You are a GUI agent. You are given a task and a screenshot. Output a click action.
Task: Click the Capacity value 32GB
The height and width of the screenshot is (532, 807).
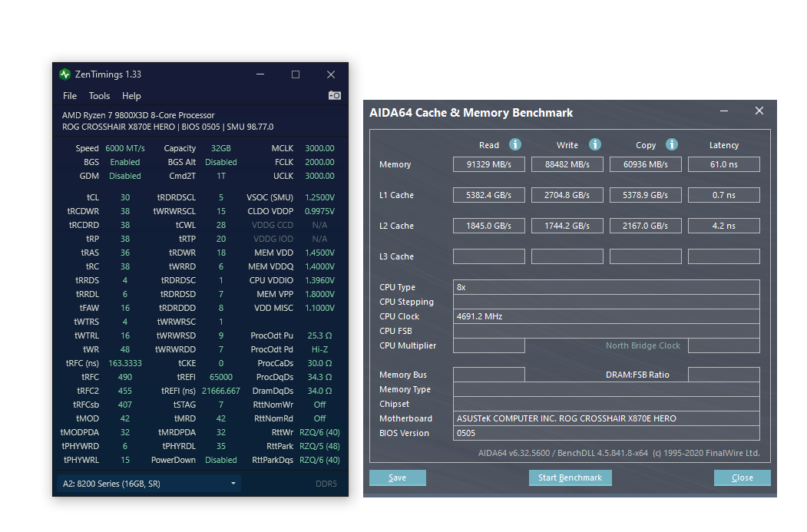[x=221, y=149]
